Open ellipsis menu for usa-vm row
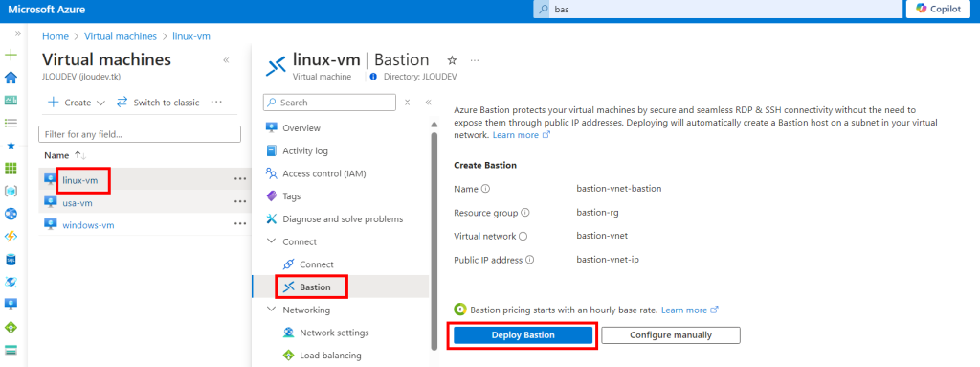 coord(240,201)
